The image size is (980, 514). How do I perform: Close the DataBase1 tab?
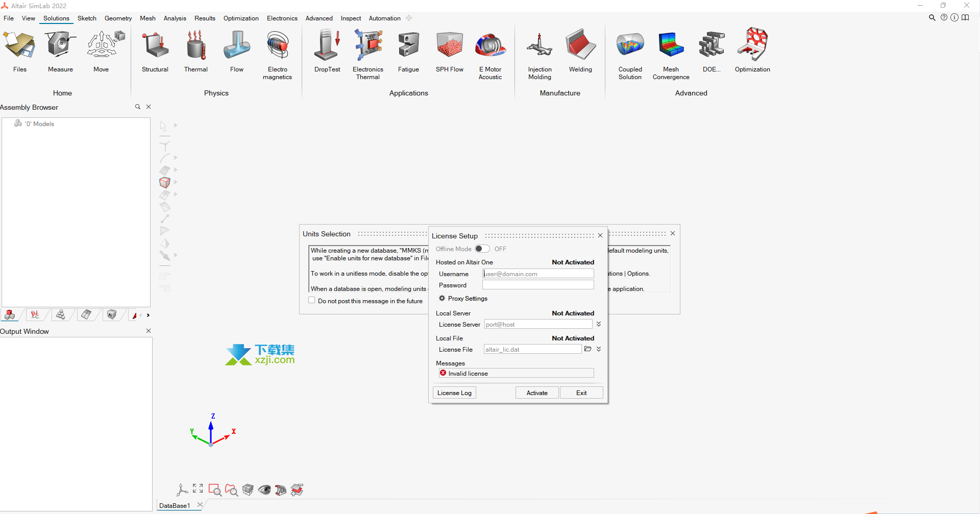[200, 505]
